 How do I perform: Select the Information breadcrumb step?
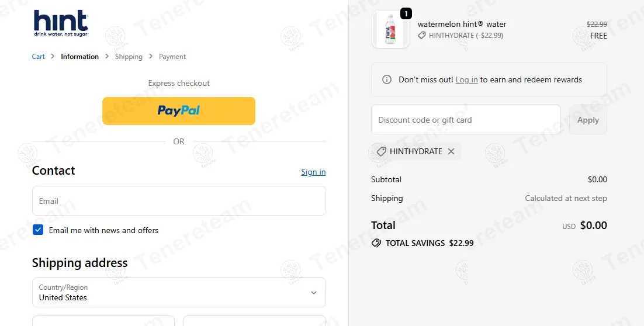coord(79,57)
